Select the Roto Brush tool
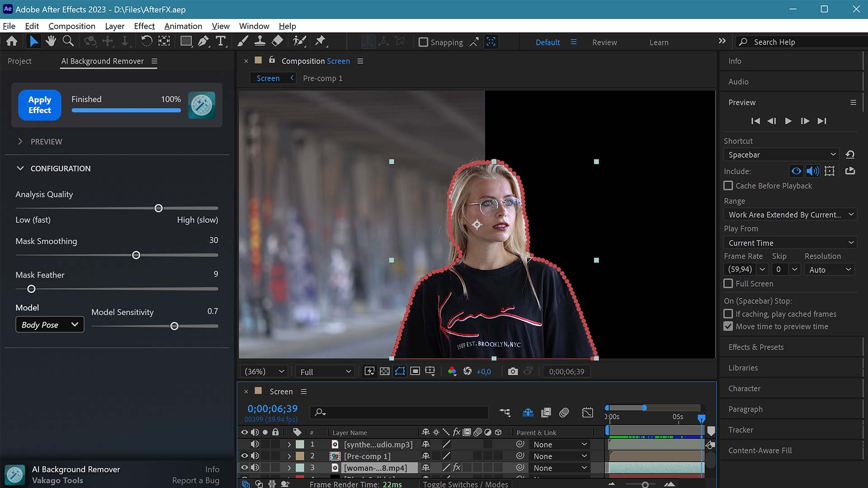The image size is (868, 488). pos(299,41)
